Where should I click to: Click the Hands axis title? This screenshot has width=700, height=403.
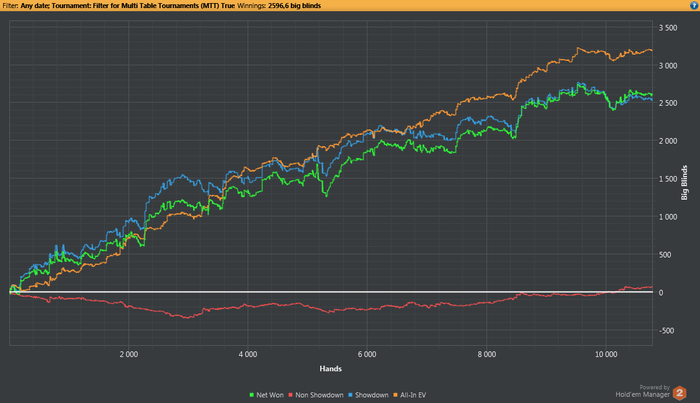pyautogui.click(x=330, y=369)
